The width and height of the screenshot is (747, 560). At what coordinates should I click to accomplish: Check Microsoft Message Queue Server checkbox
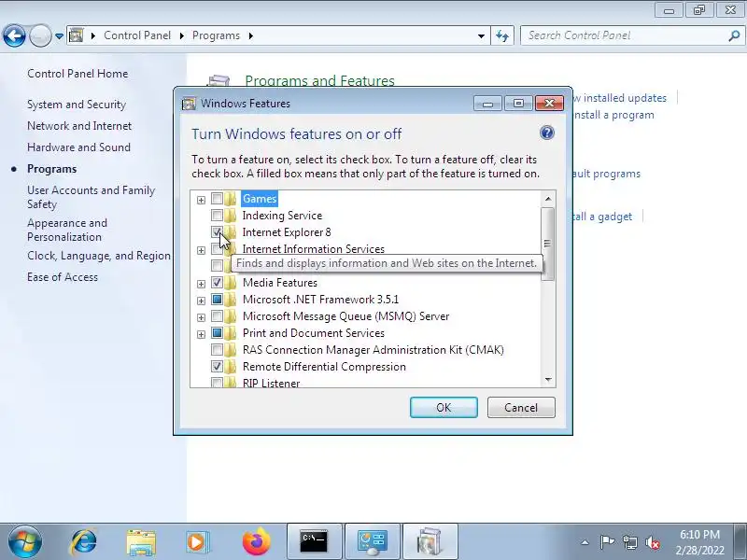[x=217, y=316]
